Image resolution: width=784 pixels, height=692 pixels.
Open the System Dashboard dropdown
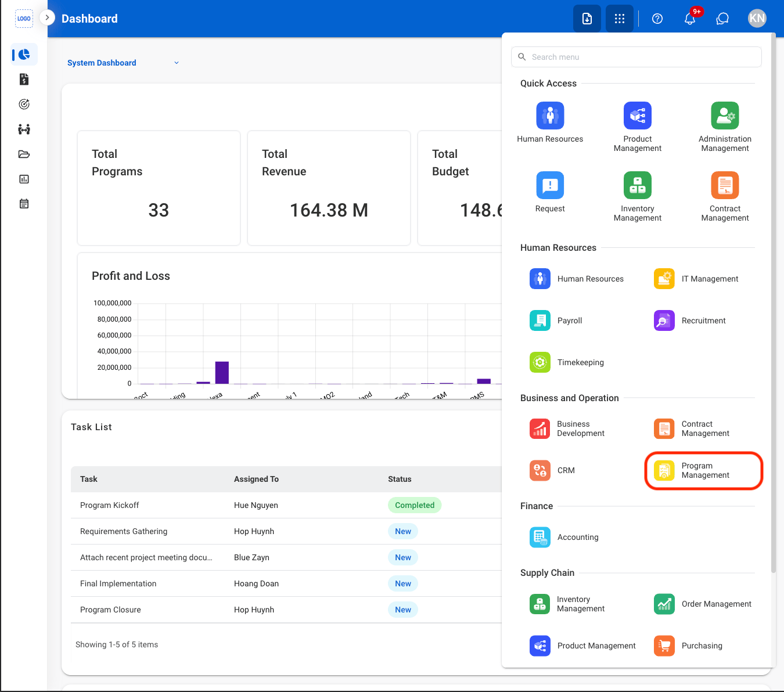(123, 63)
